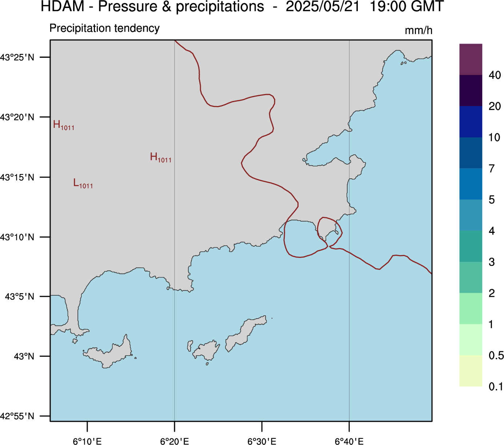Click the navy blue swatch between 10 and 20
Image resolution: width=504 pixels, height=445 pixels.
471,122
